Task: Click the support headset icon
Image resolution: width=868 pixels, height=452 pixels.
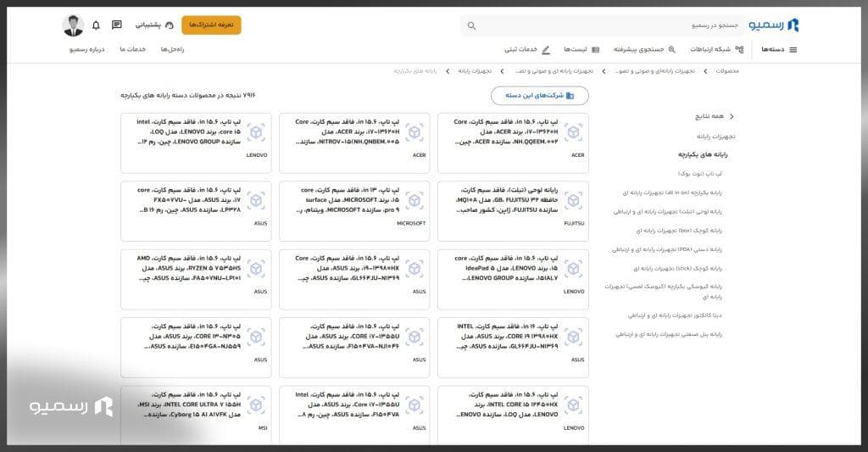Action: pos(170,25)
